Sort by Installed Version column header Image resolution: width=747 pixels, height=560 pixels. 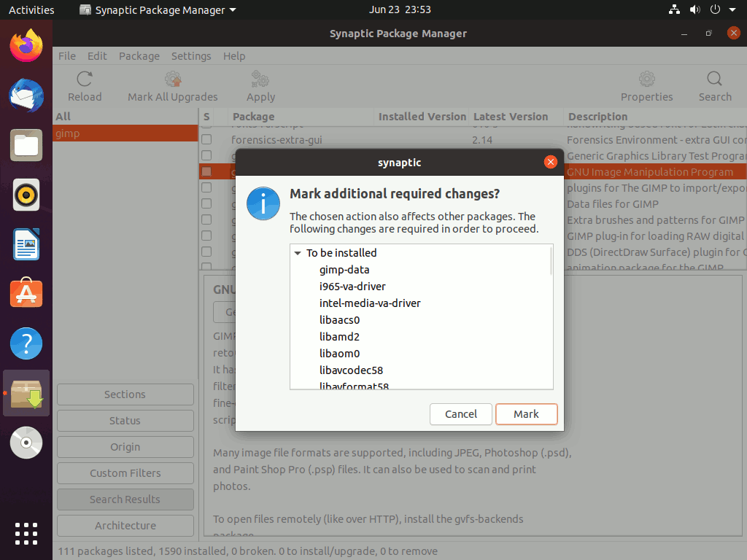click(422, 117)
